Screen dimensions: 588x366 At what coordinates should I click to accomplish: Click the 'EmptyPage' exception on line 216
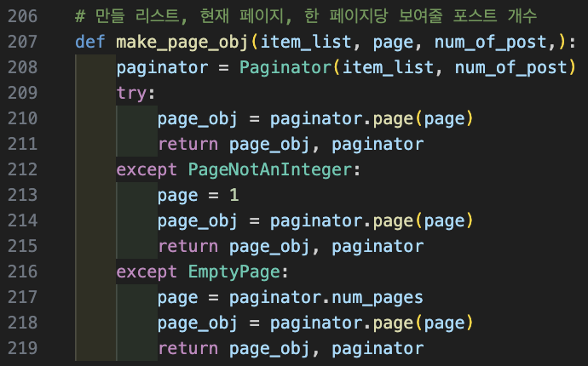(234, 272)
